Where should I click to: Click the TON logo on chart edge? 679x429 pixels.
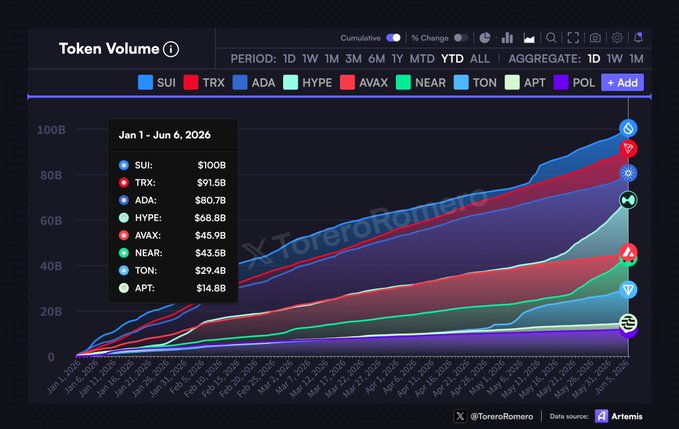coord(628,289)
